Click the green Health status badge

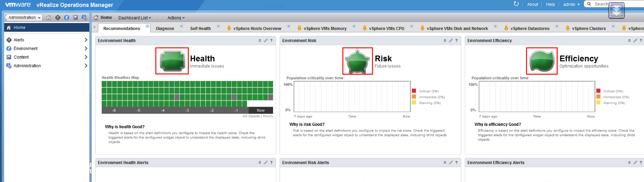point(172,61)
